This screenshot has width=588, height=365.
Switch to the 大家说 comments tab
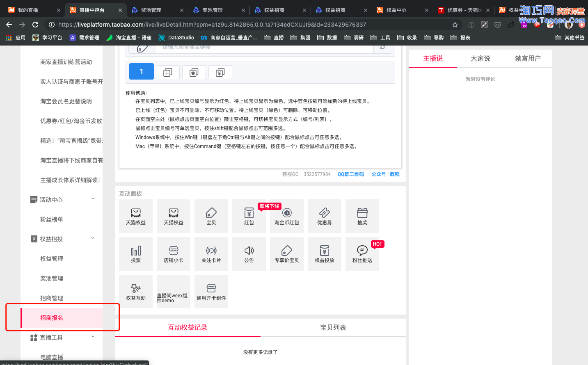pos(480,59)
